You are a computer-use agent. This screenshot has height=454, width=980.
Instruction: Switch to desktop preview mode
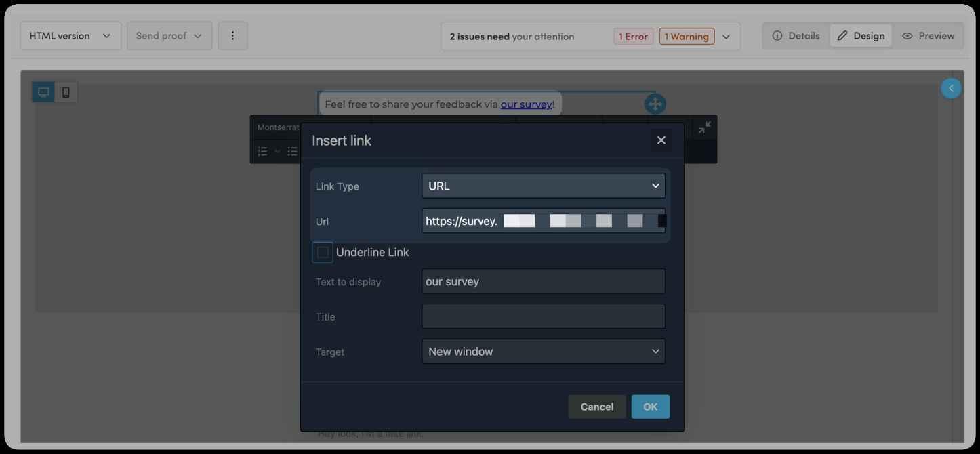coord(43,92)
